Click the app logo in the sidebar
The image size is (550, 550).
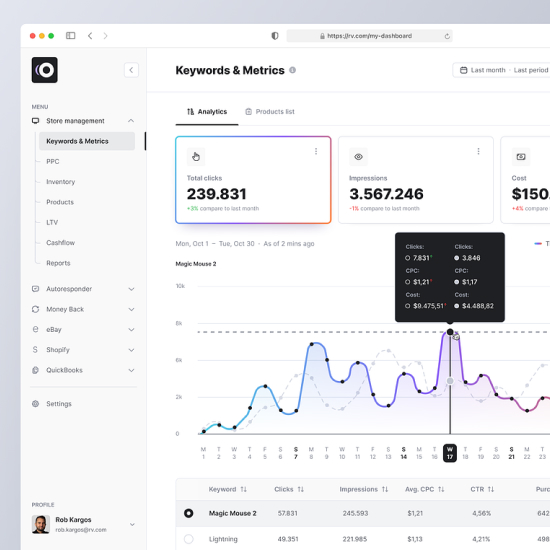point(45,70)
